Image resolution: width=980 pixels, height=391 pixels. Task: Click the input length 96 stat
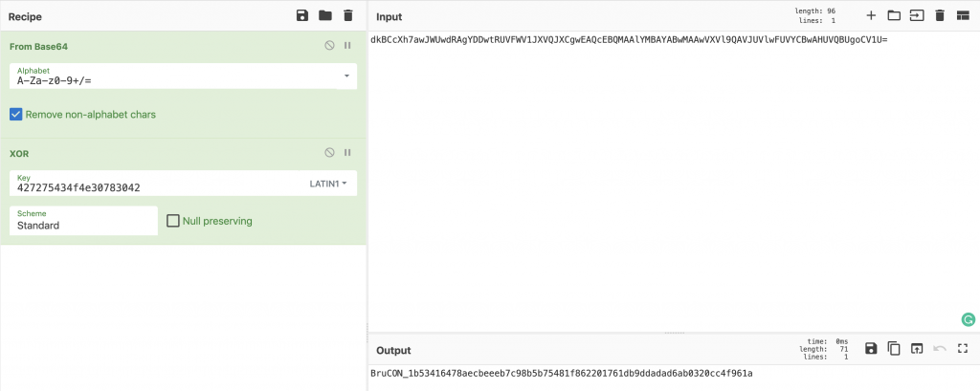click(815, 11)
